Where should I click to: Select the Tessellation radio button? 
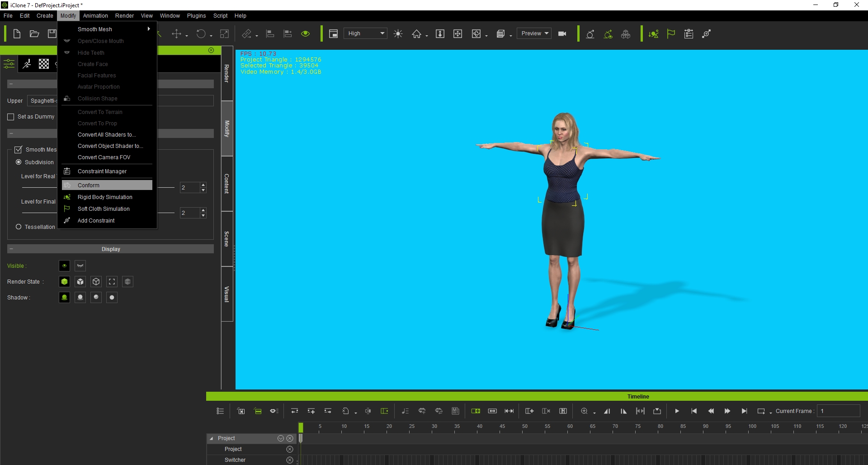click(x=19, y=227)
